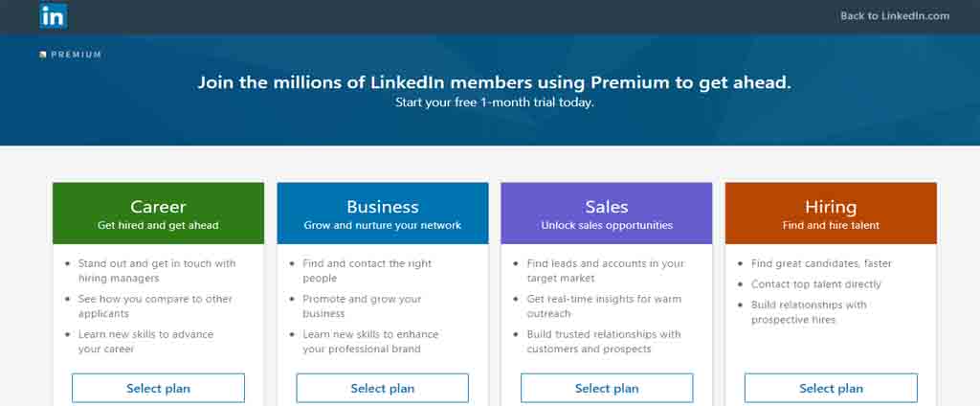This screenshot has width=980, height=406.
Task: Select plan under the Hiring card
Action: (832, 388)
